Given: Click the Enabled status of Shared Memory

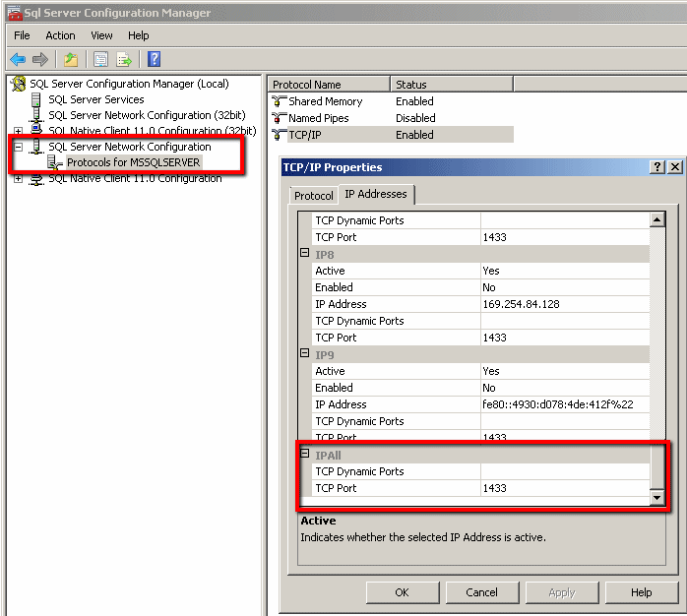Looking at the screenshot, I should 414,101.
